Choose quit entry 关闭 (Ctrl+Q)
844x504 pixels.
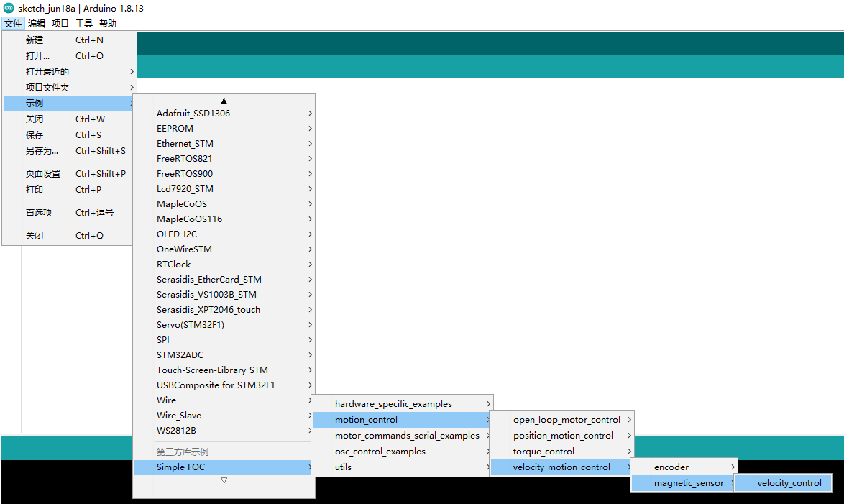tap(69, 236)
